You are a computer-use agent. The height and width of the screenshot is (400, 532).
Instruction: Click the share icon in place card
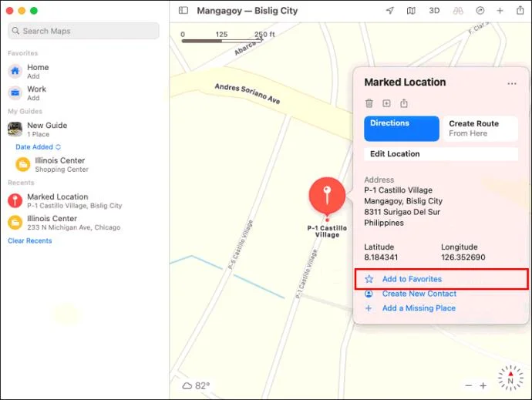[x=404, y=103]
